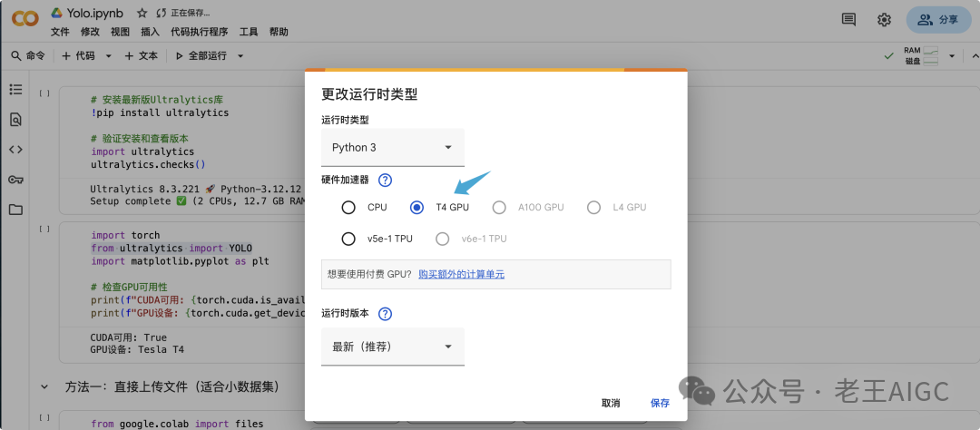Screen dimensions: 980x430
Task: Open the 插入 menu
Action: (x=150, y=32)
